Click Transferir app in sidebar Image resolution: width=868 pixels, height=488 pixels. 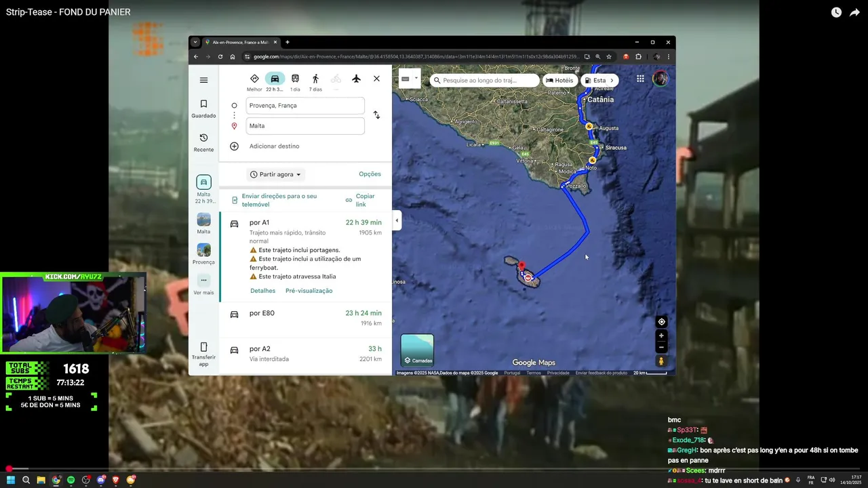(203, 354)
